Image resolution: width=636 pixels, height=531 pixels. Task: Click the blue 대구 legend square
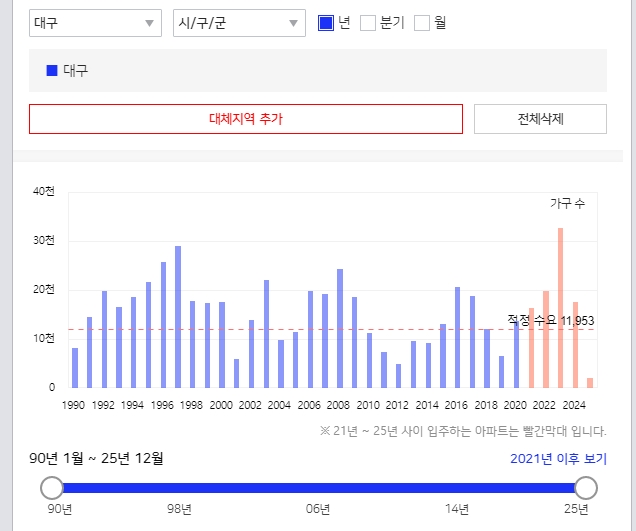click(x=52, y=71)
